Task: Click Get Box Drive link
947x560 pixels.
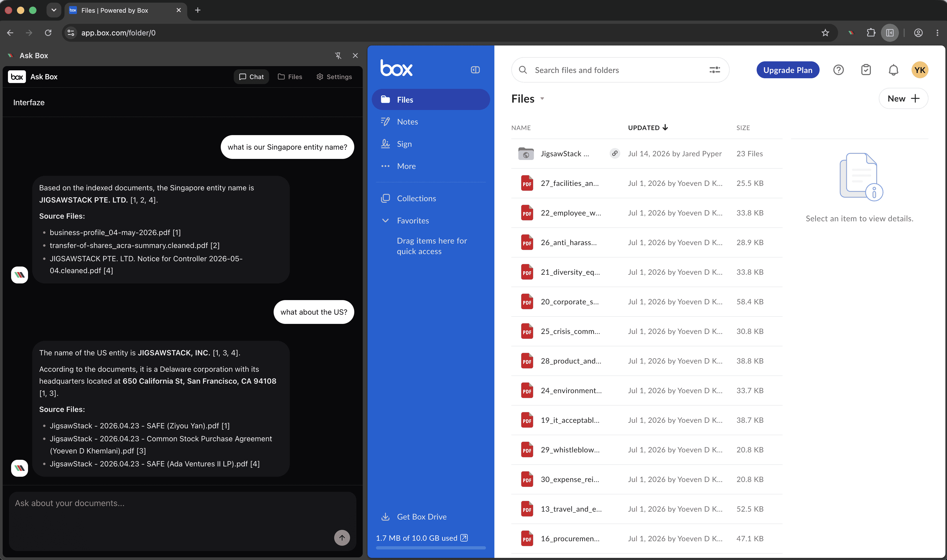Action: 414,517
